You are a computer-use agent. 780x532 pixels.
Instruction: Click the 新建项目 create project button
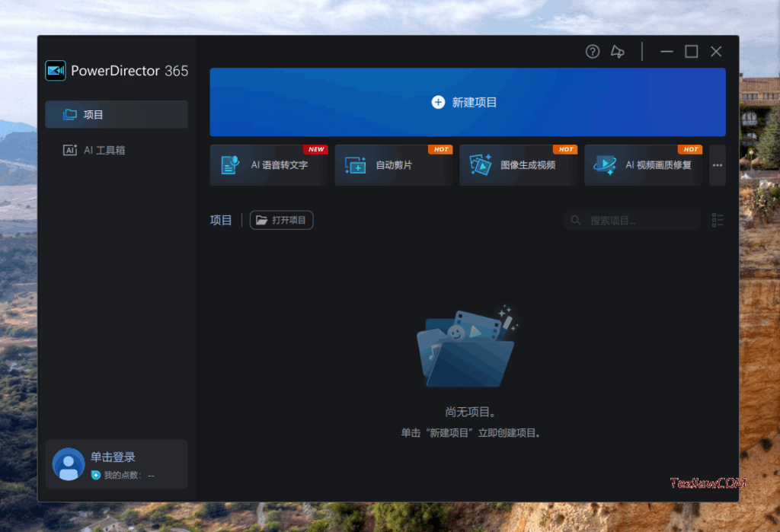[x=467, y=101]
